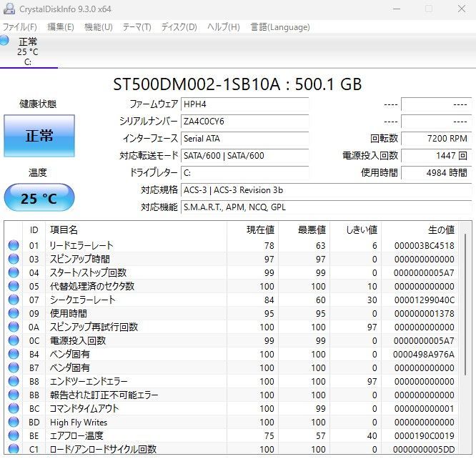Click the シリアルナンバー field ZA4C0CY6

coord(245,121)
